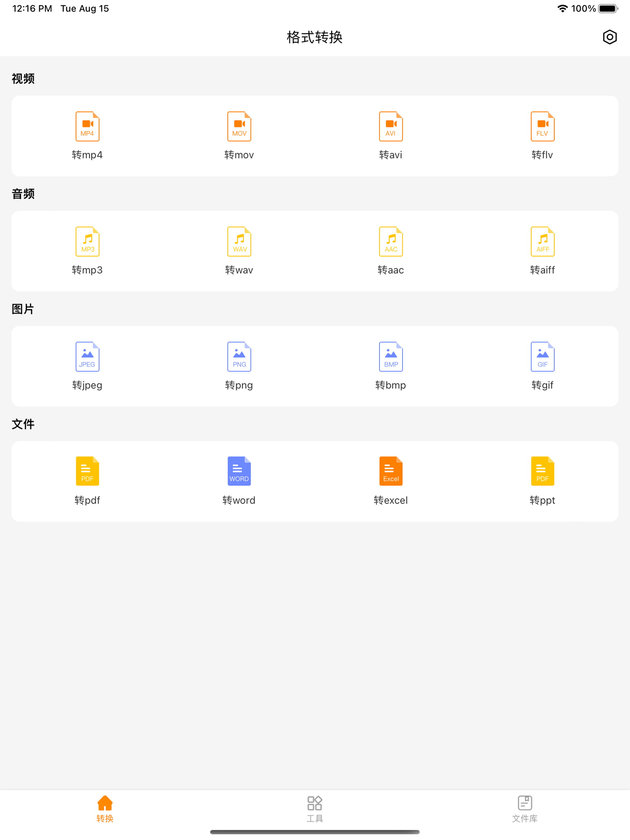Choose the GIF image file icon
The image size is (630, 840).
pos(542,357)
